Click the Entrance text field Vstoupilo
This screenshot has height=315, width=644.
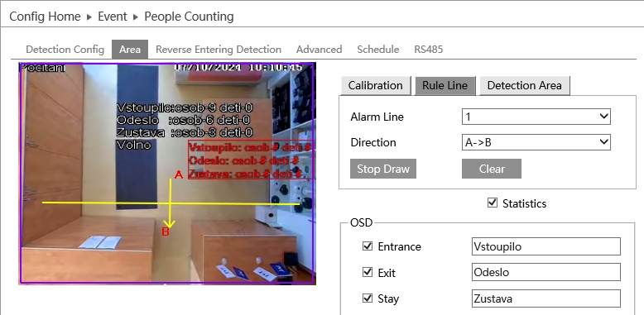(545, 246)
